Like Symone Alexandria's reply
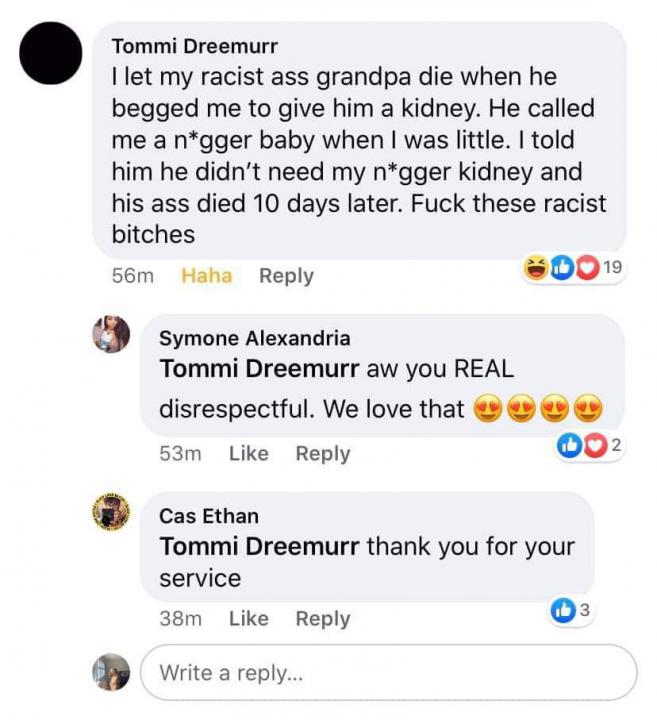The image size is (657, 720). click(248, 453)
